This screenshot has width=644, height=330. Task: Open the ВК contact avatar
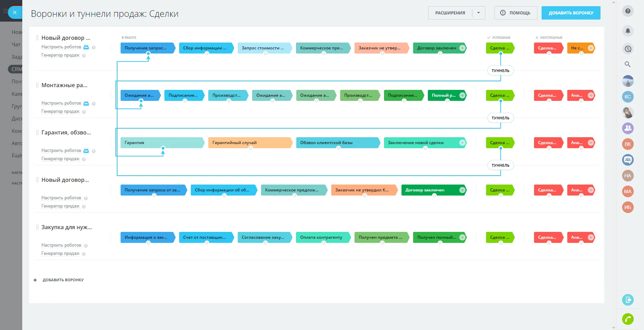tap(628, 144)
